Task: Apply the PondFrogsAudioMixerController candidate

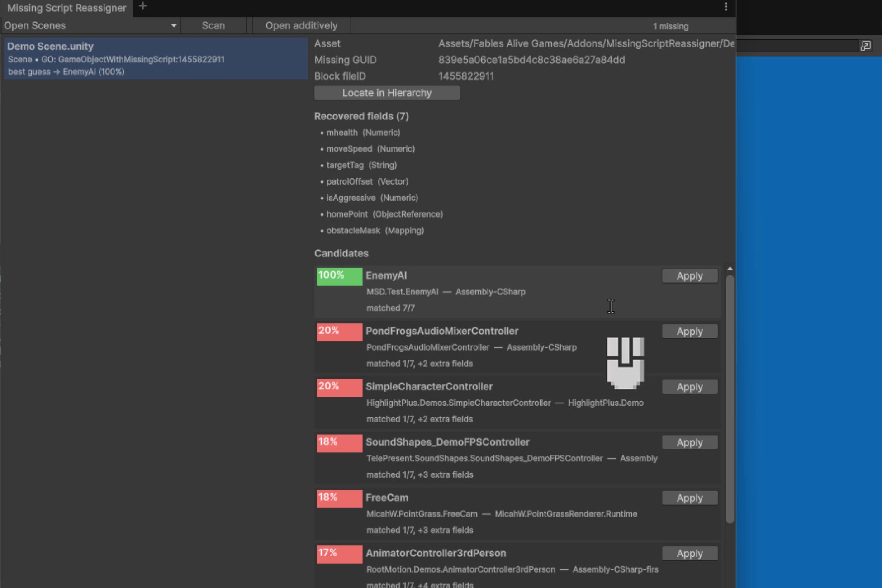Action: point(689,332)
